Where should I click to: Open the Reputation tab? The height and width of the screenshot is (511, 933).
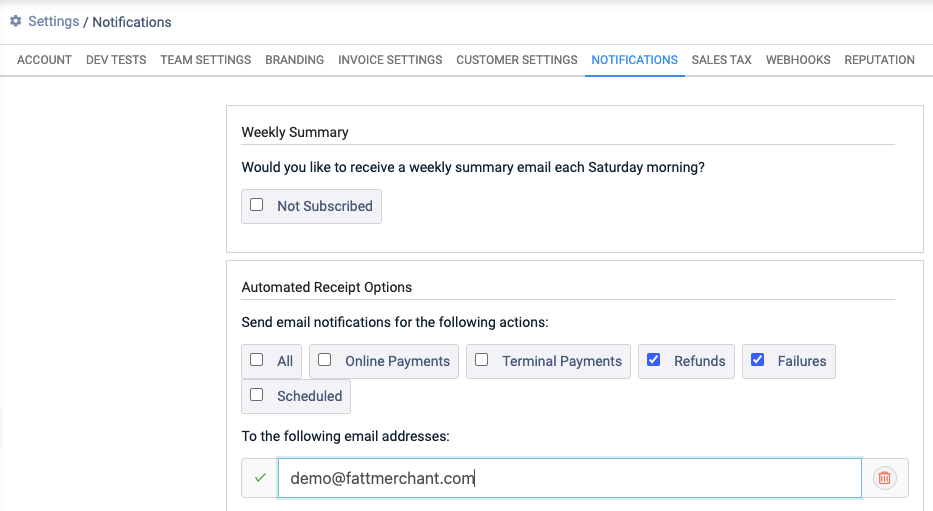pyautogui.click(x=879, y=60)
